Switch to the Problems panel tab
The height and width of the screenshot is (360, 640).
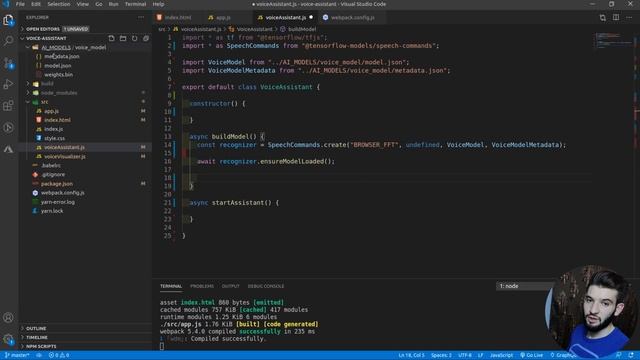pos(202,286)
